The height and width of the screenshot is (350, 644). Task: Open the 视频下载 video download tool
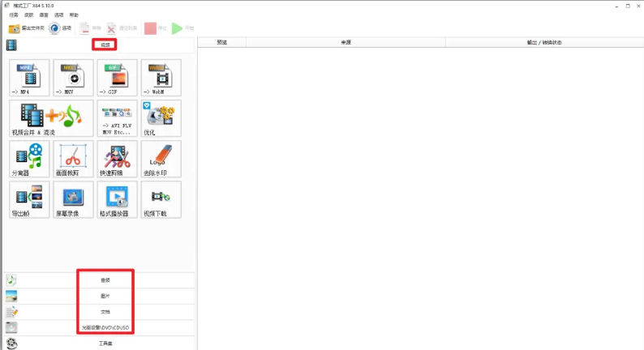[x=161, y=199]
